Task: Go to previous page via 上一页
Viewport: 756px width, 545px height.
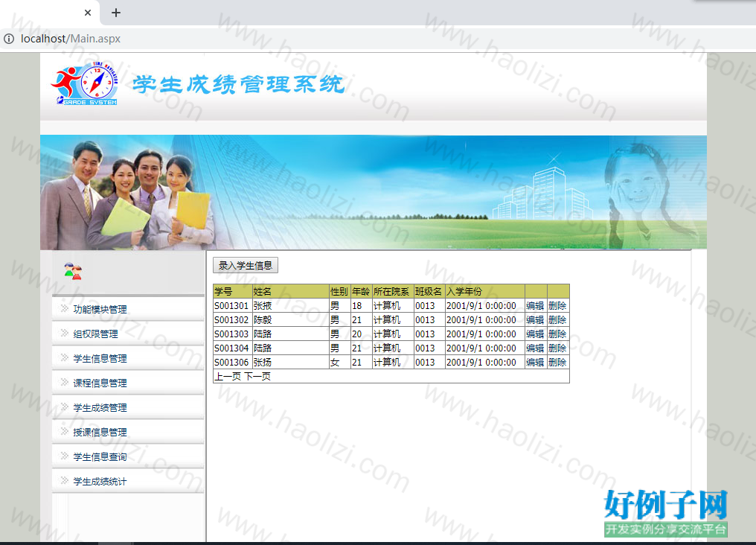Action: tap(228, 376)
